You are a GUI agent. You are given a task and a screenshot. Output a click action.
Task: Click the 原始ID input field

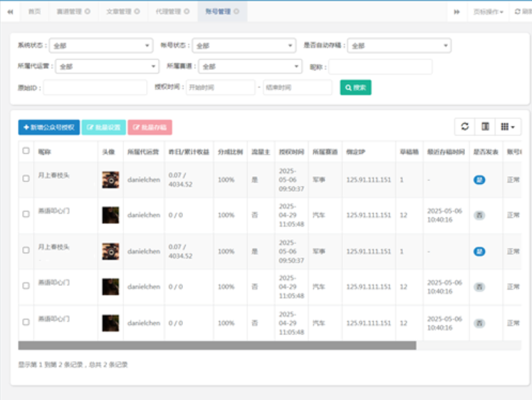(x=95, y=88)
